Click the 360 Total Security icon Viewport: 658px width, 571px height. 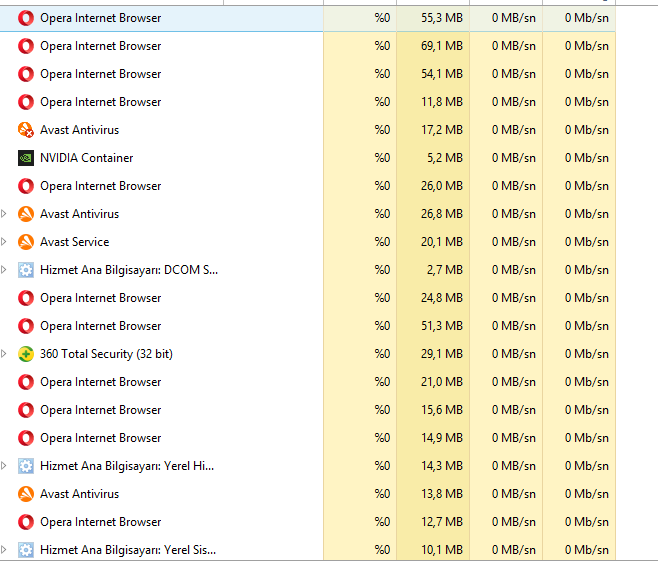point(26,354)
